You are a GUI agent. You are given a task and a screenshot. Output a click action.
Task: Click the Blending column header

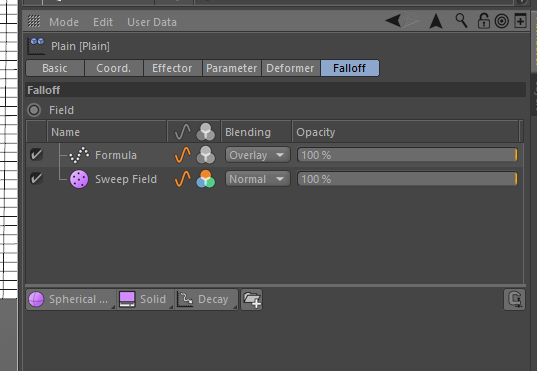point(256,132)
